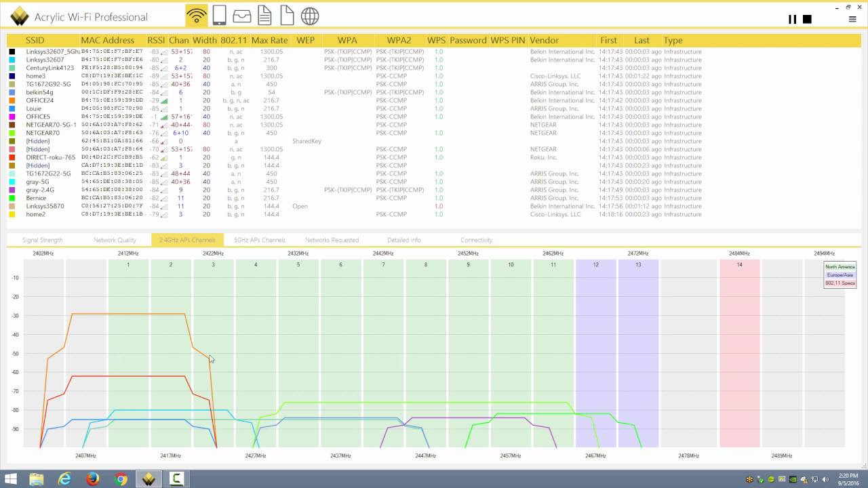Select the belkin54g network row
The height and width of the screenshot is (488, 868).
tap(434, 92)
